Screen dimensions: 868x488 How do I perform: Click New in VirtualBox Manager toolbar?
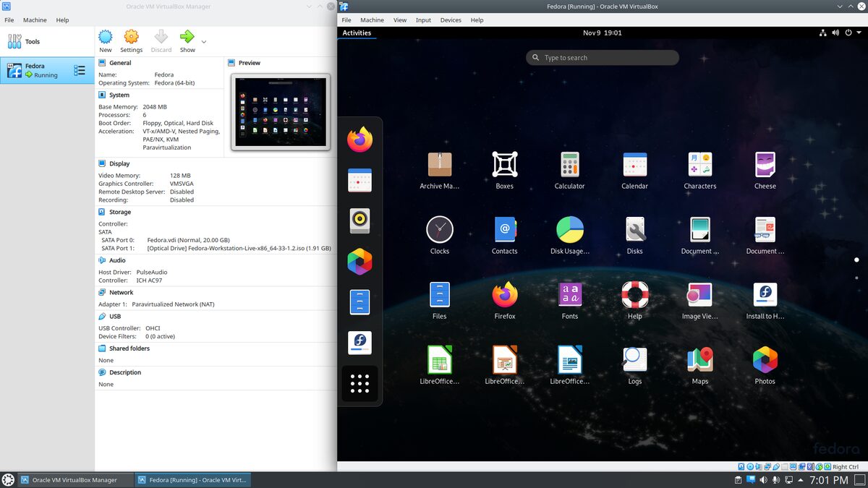[x=106, y=41]
